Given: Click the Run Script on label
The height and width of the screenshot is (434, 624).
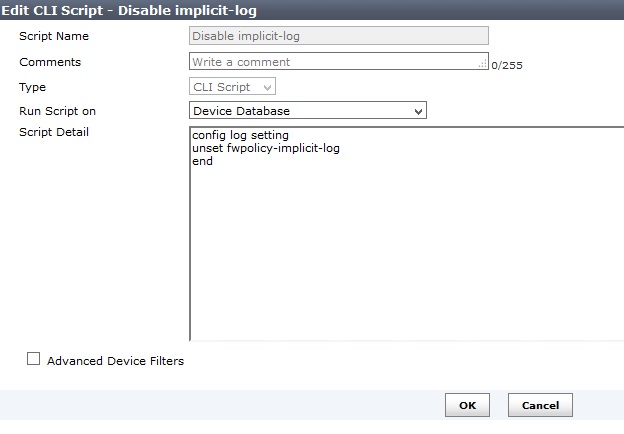Looking at the screenshot, I should (x=58, y=111).
